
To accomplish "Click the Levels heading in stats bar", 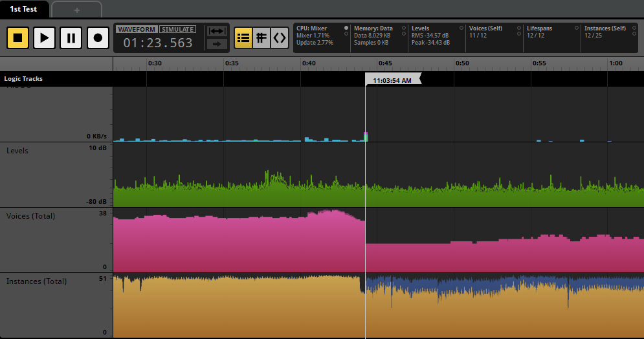I will pyautogui.click(x=420, y=28).
